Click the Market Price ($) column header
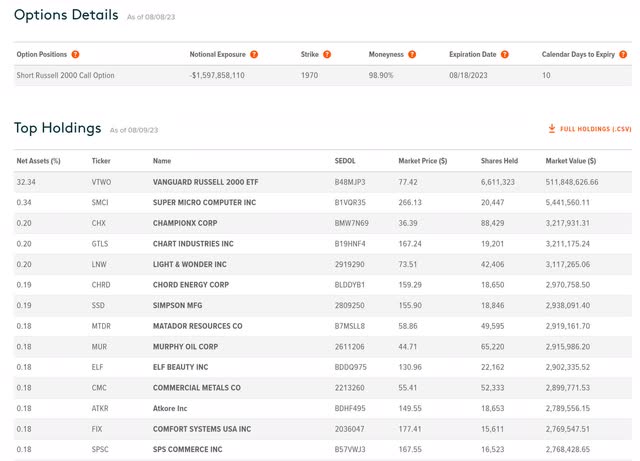This screenshot has height=461, width=640. click(422, 161)
